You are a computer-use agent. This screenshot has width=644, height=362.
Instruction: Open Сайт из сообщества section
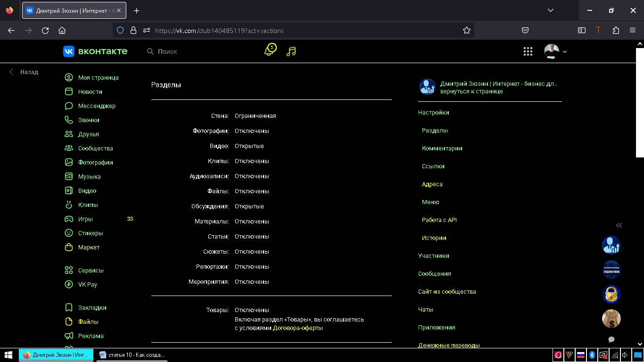447,291
